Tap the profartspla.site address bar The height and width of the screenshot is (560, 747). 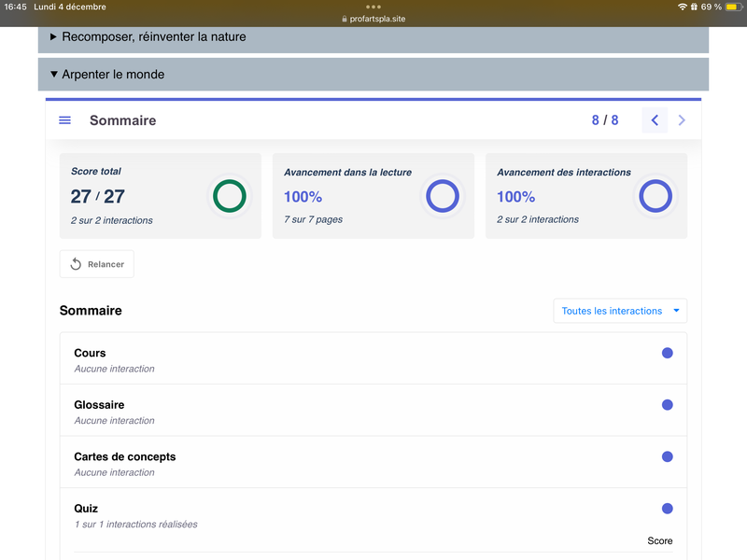click(x=373, y=19)
